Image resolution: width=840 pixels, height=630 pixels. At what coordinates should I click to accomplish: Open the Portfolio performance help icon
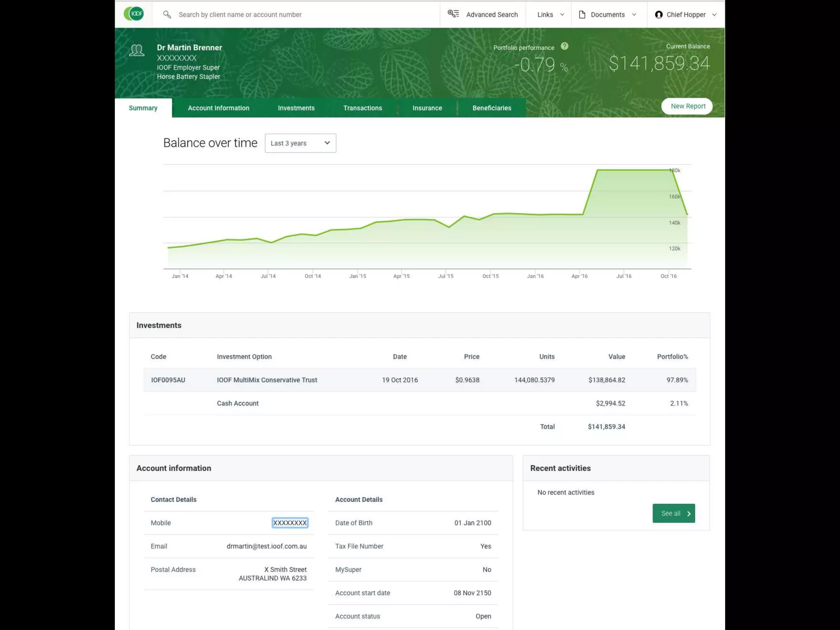pyautogui.click(x=565, y=46)
